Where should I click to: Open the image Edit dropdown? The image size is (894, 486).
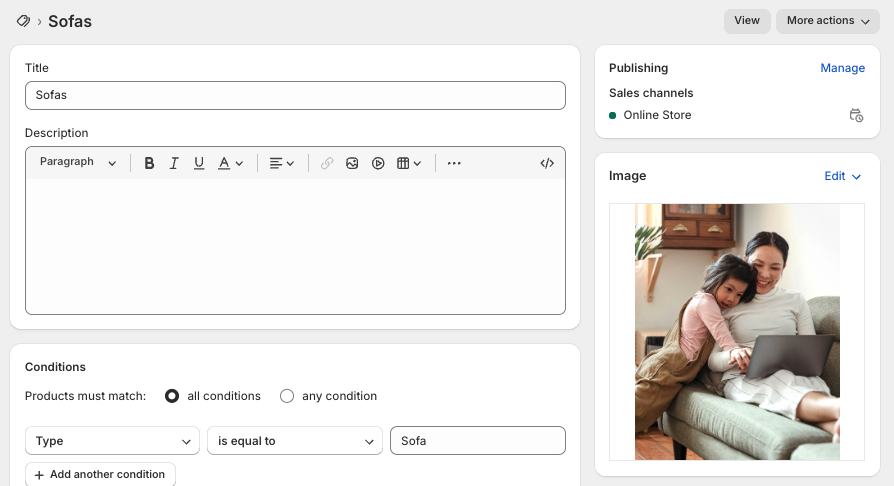[x=842, y=176]
